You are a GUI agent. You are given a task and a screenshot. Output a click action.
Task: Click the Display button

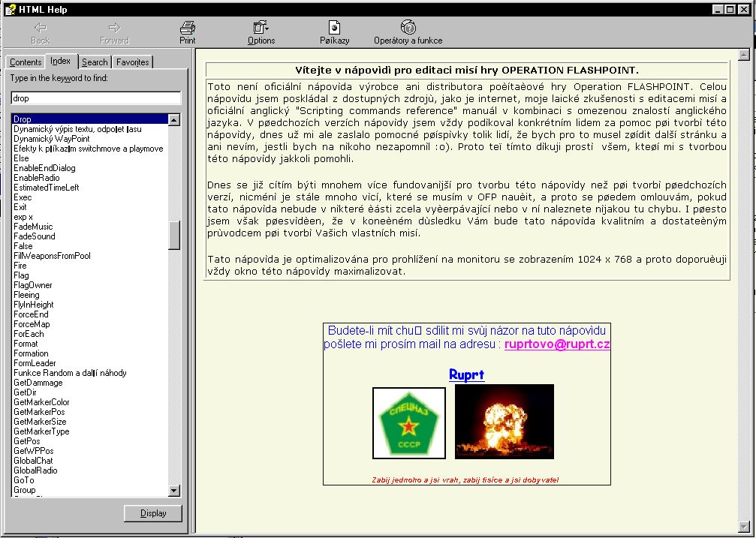coord(153,513)
